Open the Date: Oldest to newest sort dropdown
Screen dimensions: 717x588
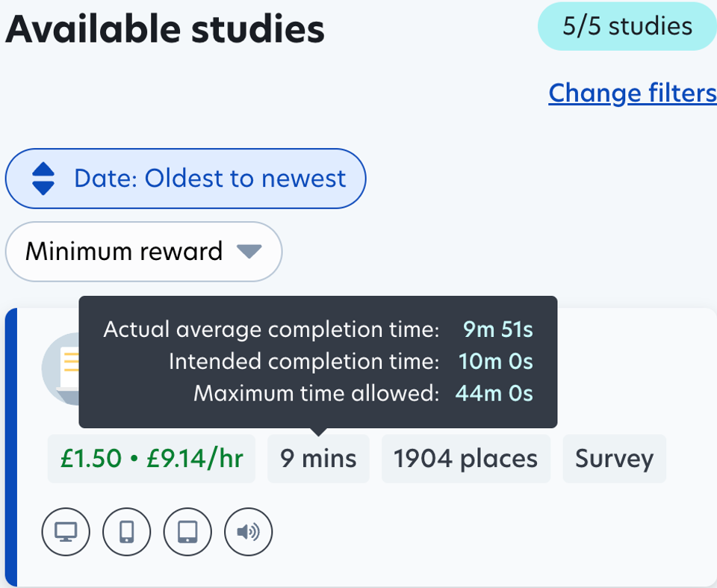click(x=185, y=178)
